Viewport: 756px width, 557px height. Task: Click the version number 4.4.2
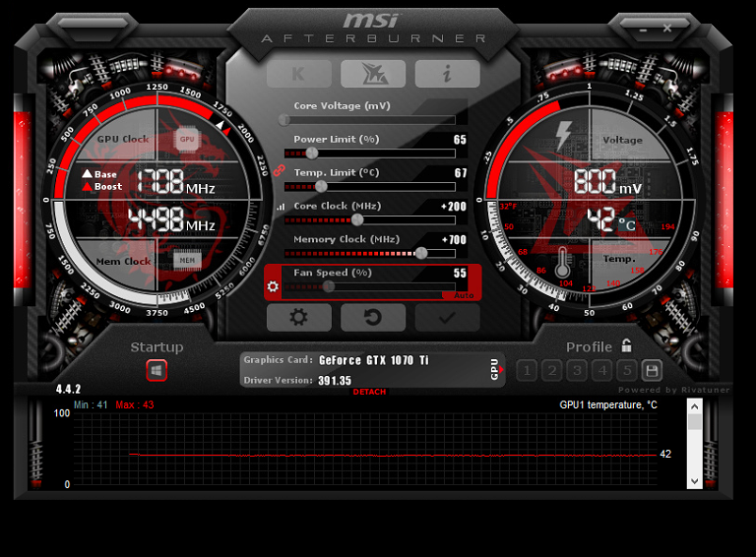pyautogui.click(x=68, y=389)
